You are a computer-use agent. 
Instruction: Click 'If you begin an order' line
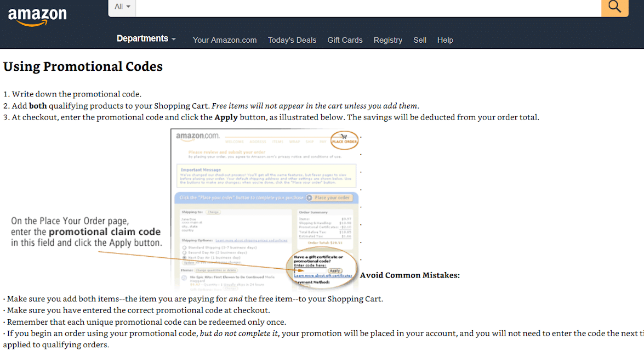[323, 339]
